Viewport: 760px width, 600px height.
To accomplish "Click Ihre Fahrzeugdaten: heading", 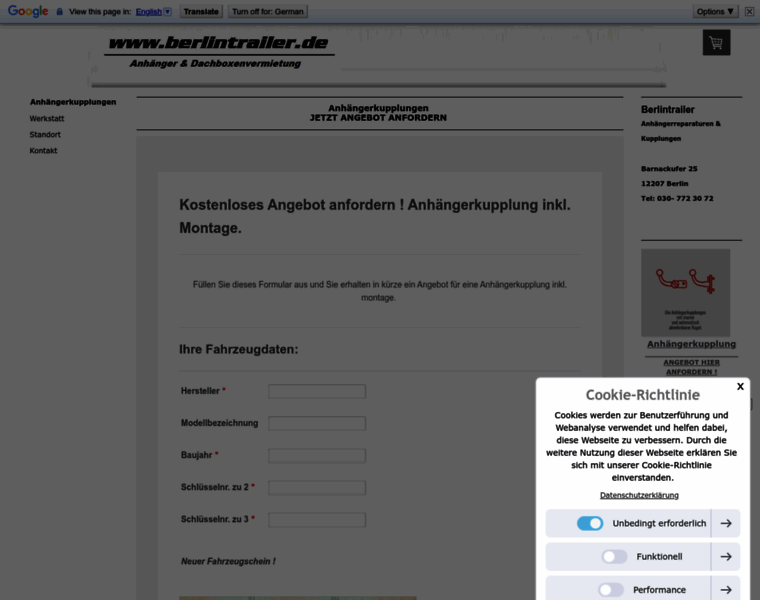I will tap(238, 349).
